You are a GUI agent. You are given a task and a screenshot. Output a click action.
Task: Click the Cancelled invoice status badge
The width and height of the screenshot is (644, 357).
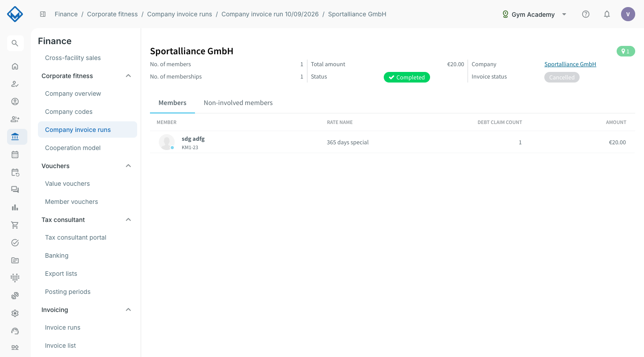pyautogui.click(x=562, y=77)
